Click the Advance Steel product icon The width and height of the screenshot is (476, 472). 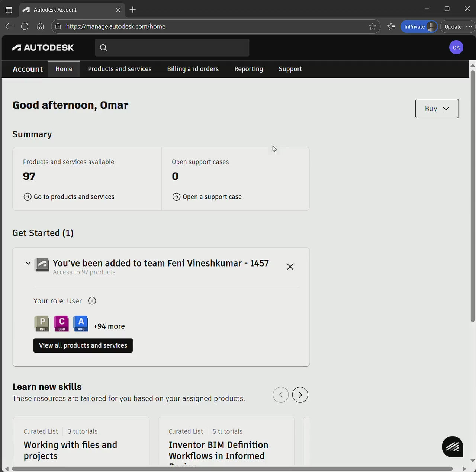[x=81, y=323]
